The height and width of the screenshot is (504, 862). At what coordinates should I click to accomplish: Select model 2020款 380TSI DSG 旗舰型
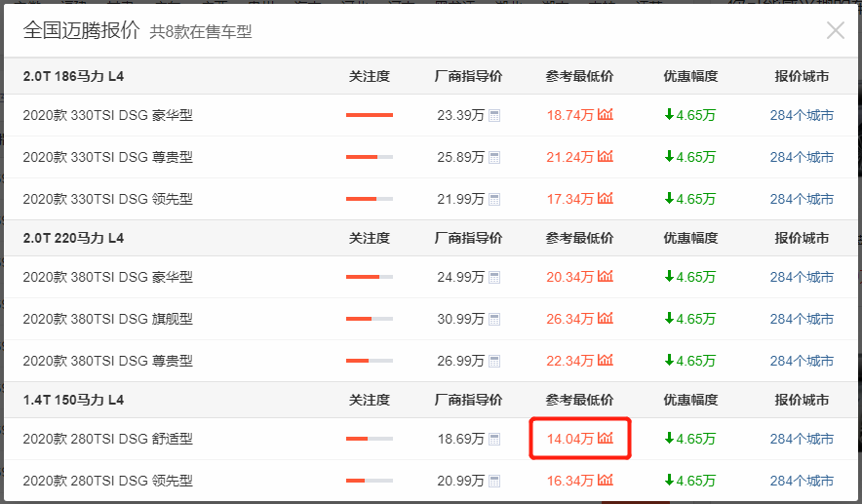[107, 319]
